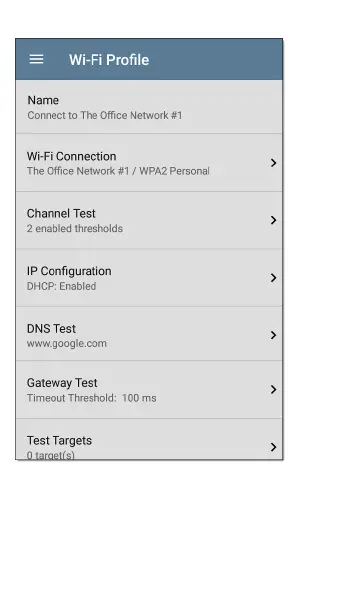
Task: Click the 'DHCP: Enabled' subtitle
Action: [x=61, y=286]
